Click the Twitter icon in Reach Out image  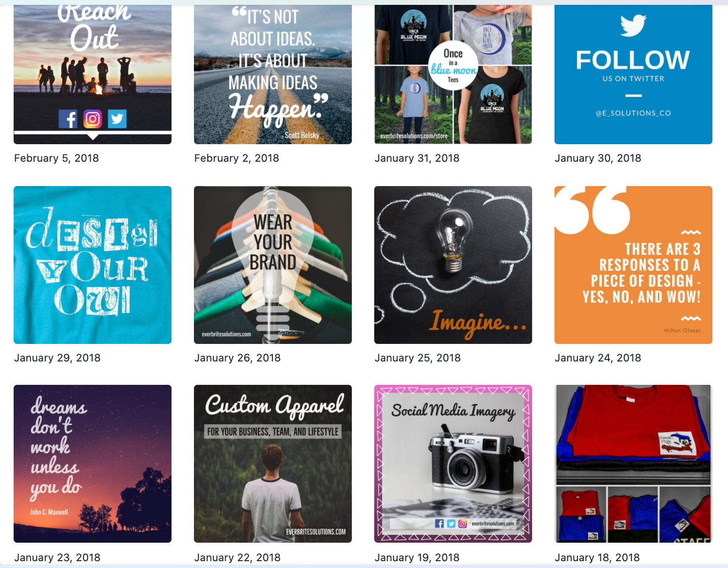[x=117, y=118]
